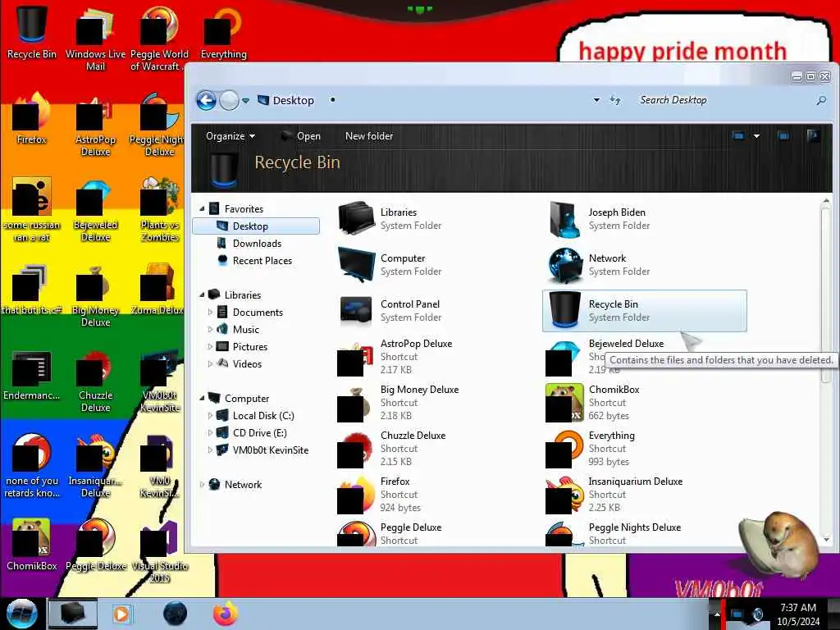This screenshot has height=630, width=840.
Task: Select Peggle Deluxe desktop shortcut
Action: (x=95, y=545)
